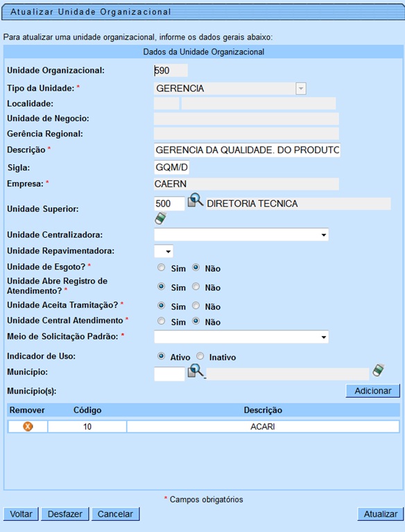Click the Código column header

[87, 410]
